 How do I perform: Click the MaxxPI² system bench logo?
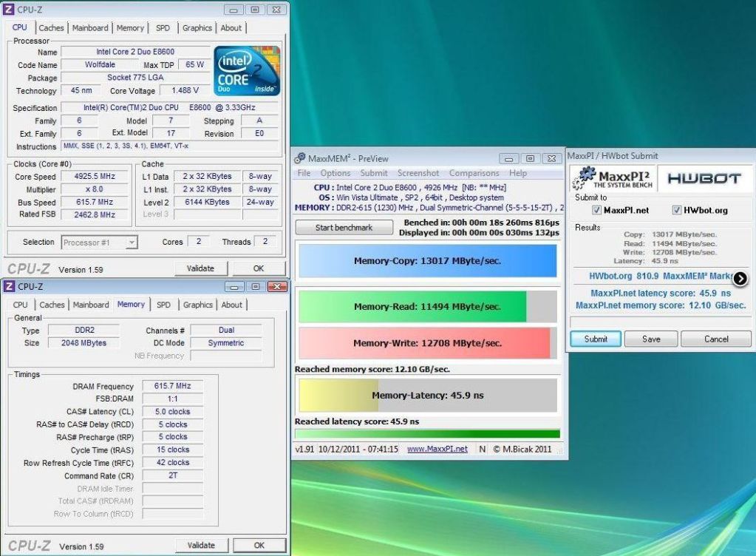point(613,178)
